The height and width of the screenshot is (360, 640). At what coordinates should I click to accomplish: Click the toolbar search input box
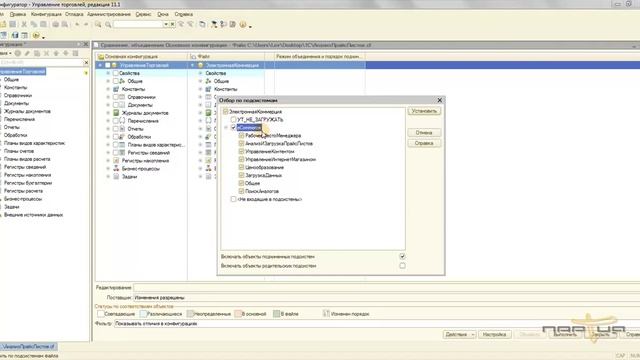pyautogui.click(x=138, y=24)
